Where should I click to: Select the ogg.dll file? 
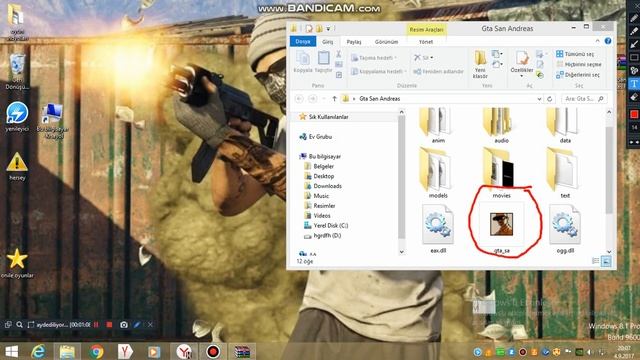pos(565,229)
